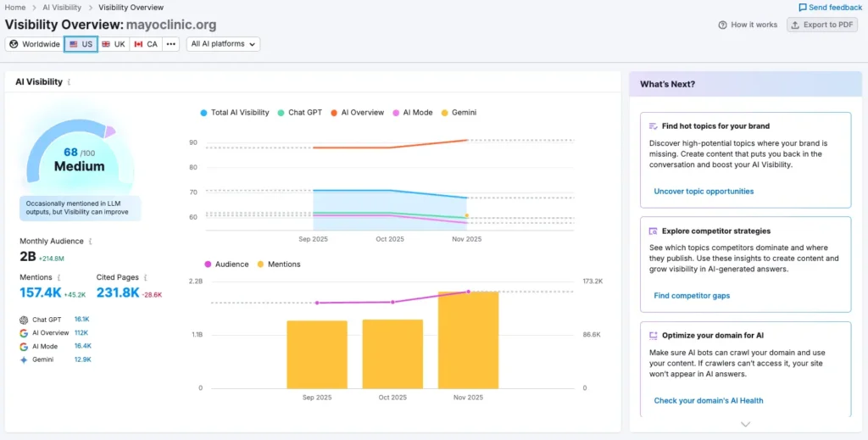Click the Send feedback speech icon
Screen dimensions: 868x440
(x=803, y=8)
